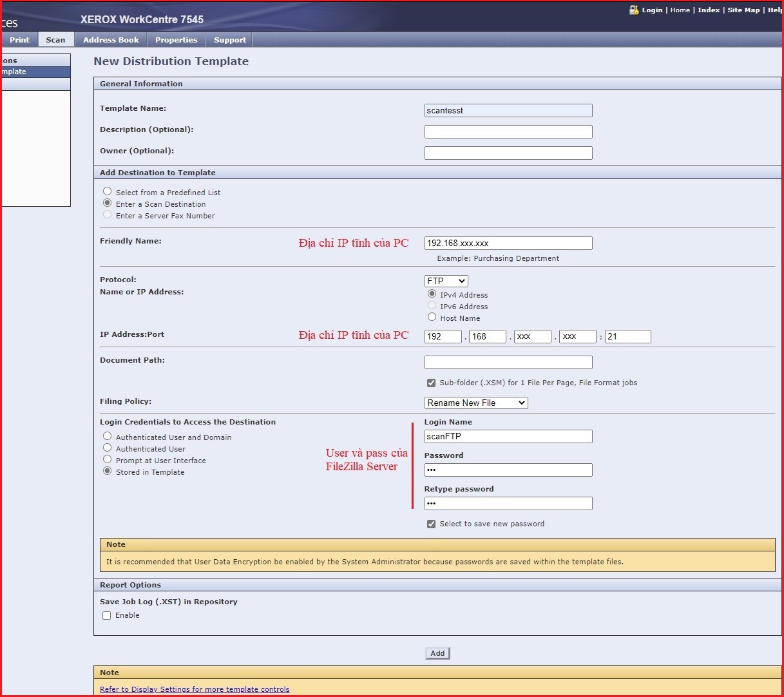Switch to the Scan tab
784x697 pixels.
(x=55, y=40)
